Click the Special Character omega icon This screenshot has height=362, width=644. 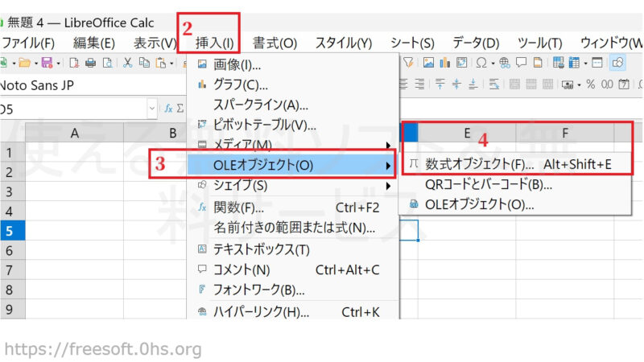coord(481,63)
